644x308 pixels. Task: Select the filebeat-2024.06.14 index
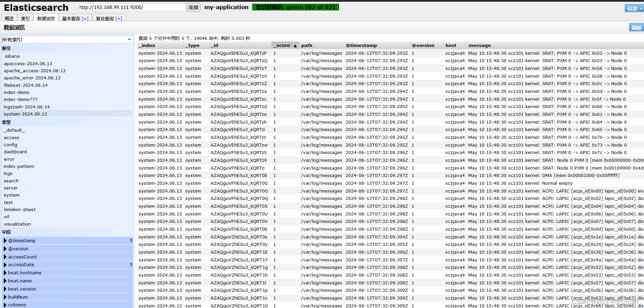[x=67, y=85]
